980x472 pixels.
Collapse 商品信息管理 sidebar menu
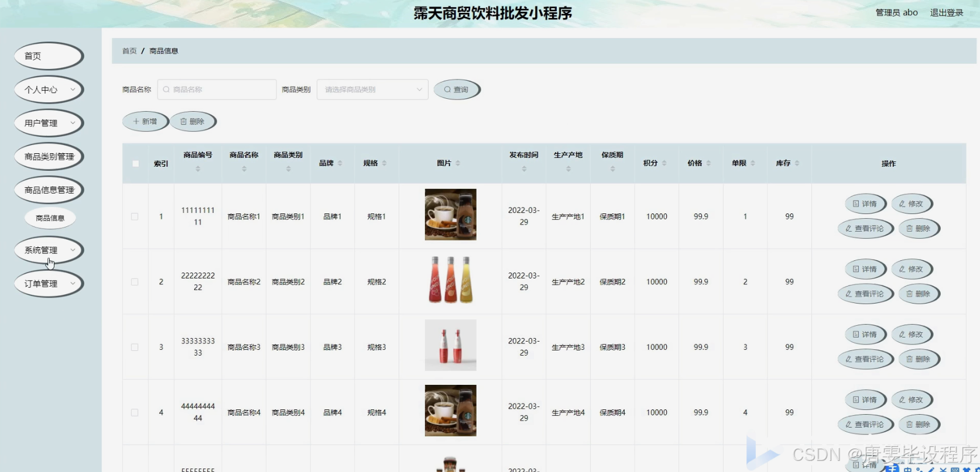49,190
